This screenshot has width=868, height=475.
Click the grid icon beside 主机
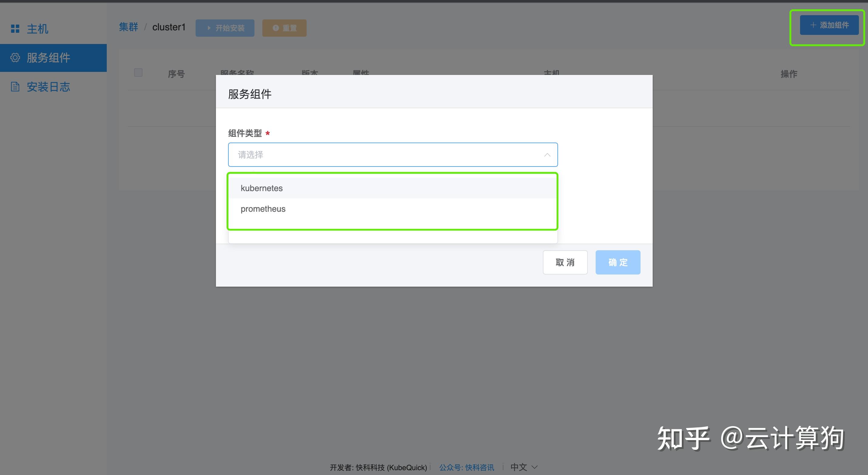tap(15, 29)
